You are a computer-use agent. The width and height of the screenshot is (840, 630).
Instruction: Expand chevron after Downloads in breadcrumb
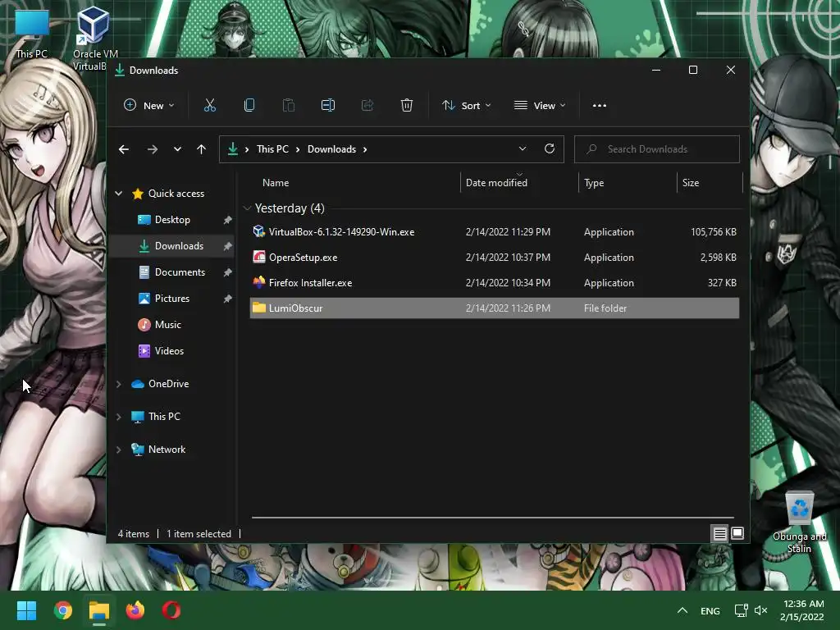click(365, 149)
